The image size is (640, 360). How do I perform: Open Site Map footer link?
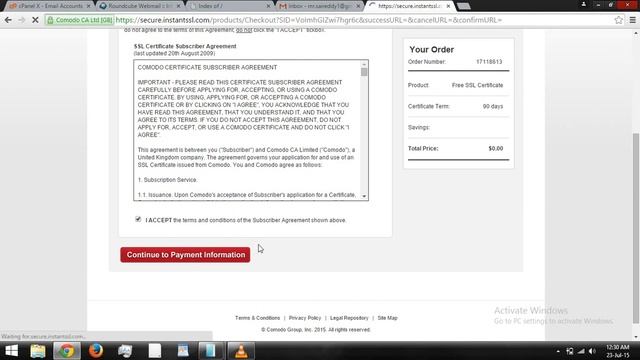tap(387, 318)
